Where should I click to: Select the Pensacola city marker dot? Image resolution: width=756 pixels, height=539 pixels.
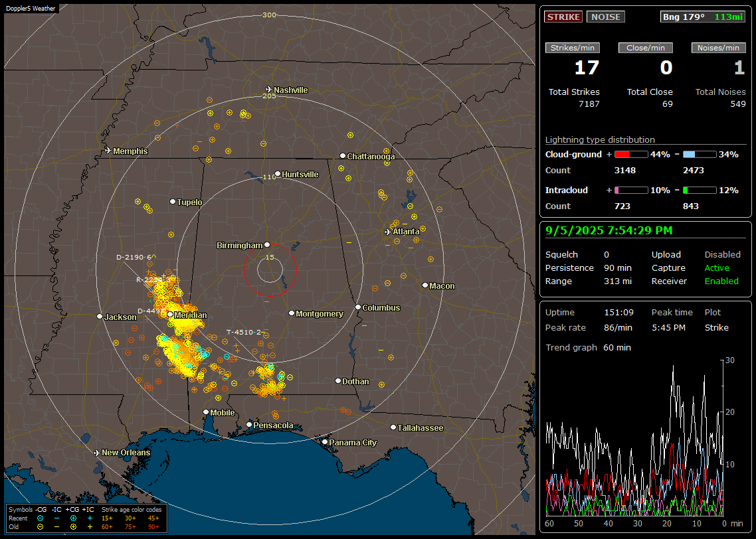point(249,424)
